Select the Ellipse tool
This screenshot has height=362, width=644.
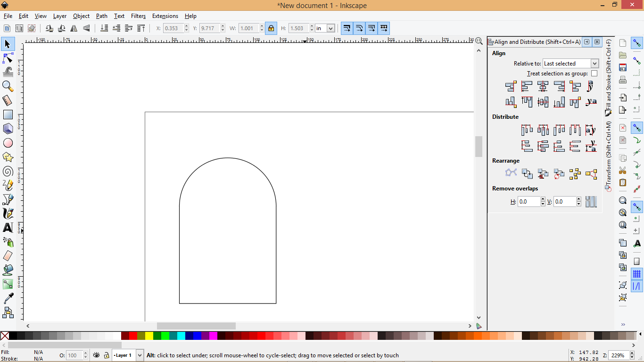8,142
